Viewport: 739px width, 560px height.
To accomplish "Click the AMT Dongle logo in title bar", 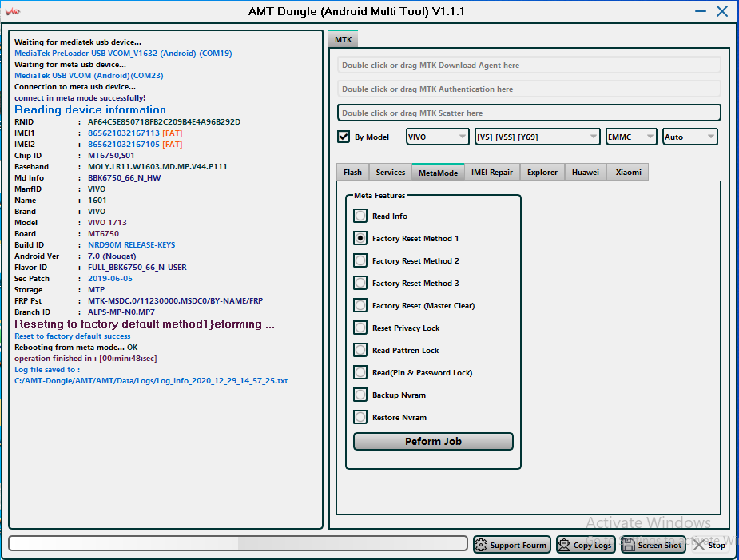I will tap(13, 12).
